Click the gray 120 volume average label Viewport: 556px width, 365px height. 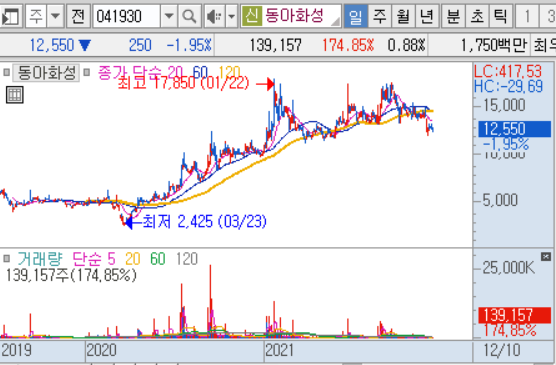pyautogui.click(x=187, y=259)
